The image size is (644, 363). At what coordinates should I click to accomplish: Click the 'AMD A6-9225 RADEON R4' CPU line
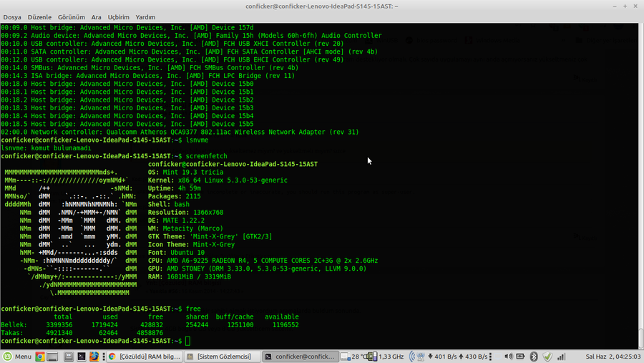[263, 261]
